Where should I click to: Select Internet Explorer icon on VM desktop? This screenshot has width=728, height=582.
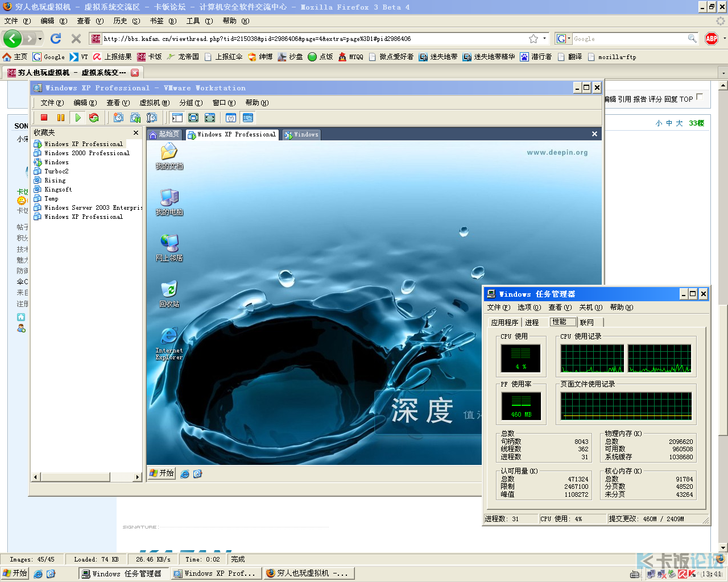tap(169, 343)
